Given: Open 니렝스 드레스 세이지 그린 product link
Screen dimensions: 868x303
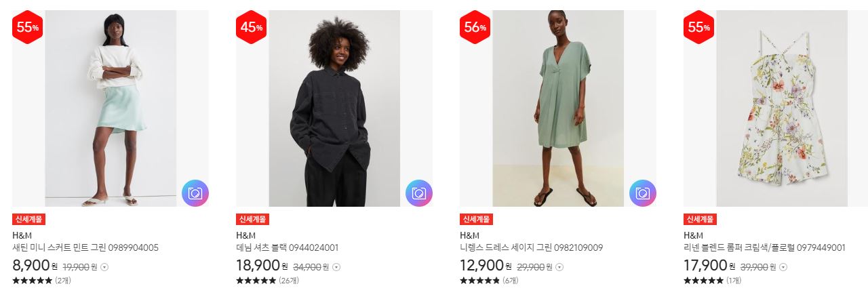Looking at the screenshot, I should [x=532, y=247].
